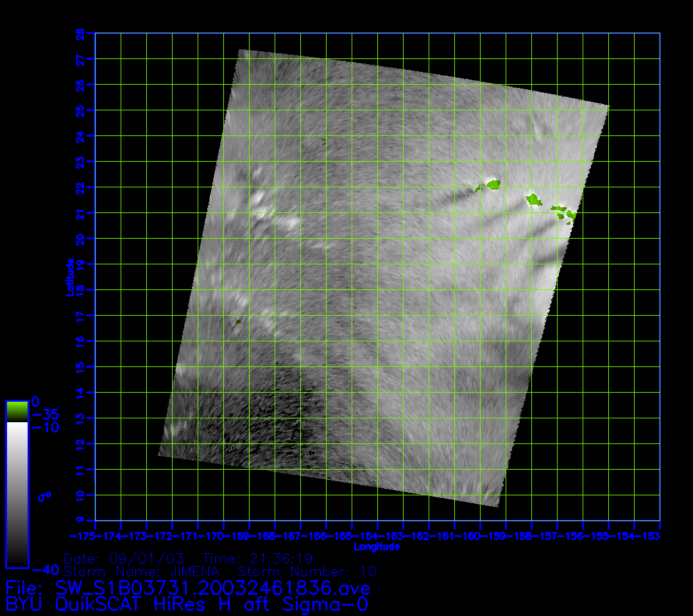Screen dimensions: 693x616
Task: Click the small green Johnston Atoll marker
Action: 238,321
